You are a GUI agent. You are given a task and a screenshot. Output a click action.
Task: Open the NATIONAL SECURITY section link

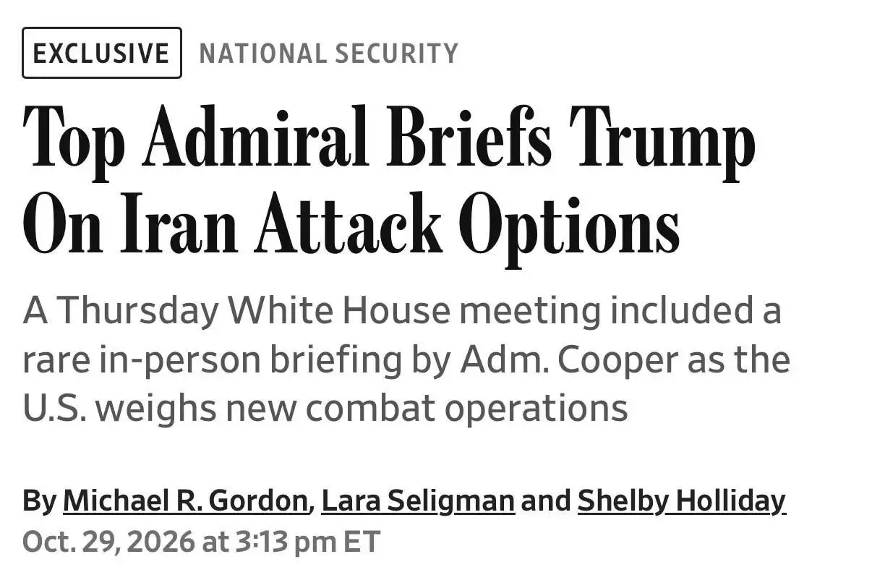pyautogui.click(x=328, y=54)
